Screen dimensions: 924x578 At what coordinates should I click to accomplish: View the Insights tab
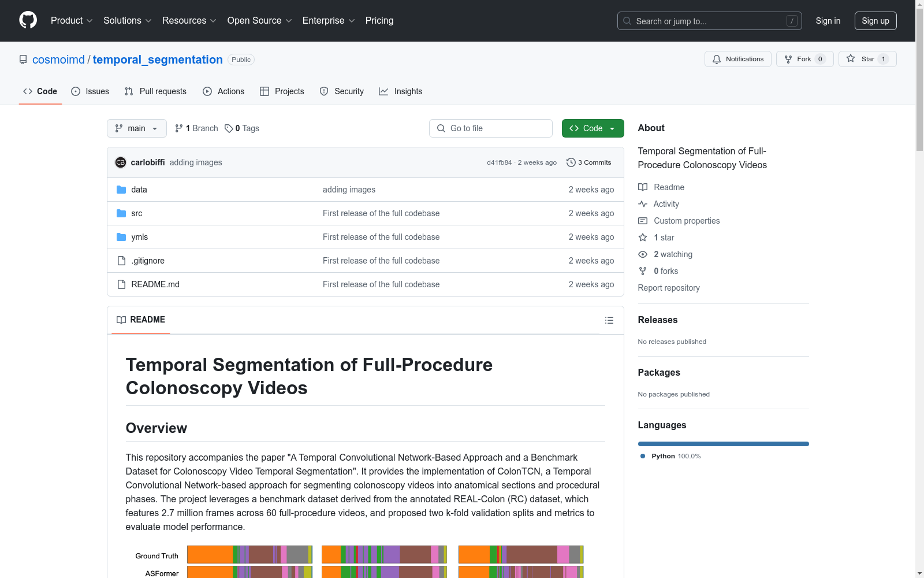pyautogui.click(x=401, y=91)
